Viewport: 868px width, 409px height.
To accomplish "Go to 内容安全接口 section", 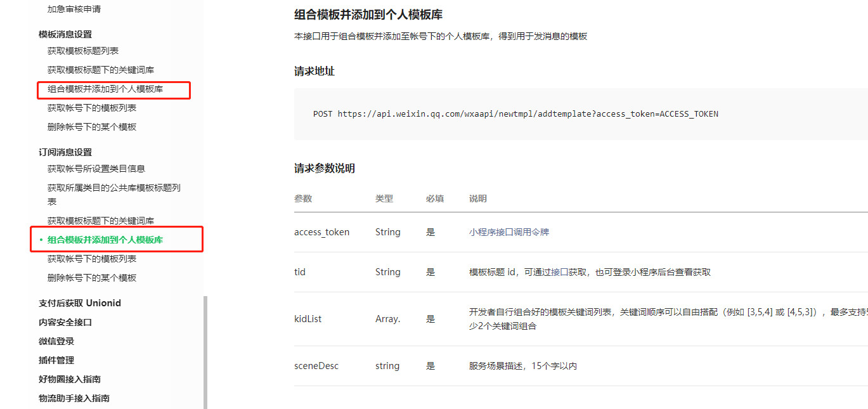I will tap(65, 322).
